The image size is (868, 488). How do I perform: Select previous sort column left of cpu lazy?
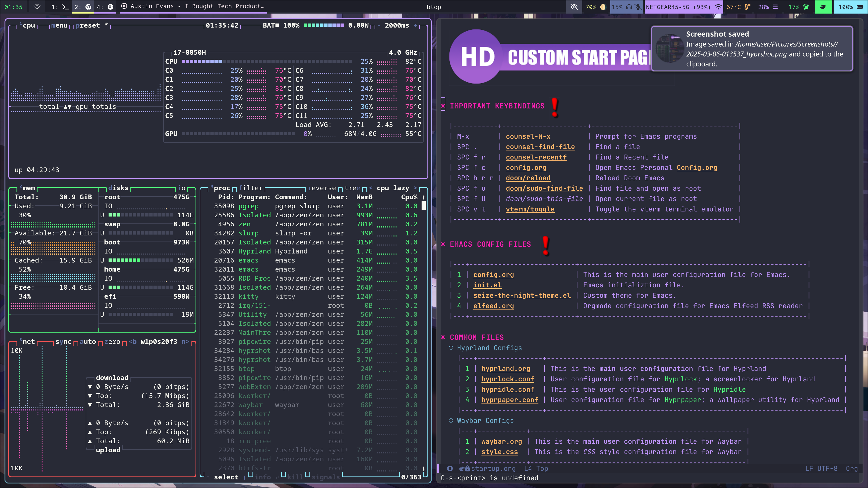pos(371,188)
